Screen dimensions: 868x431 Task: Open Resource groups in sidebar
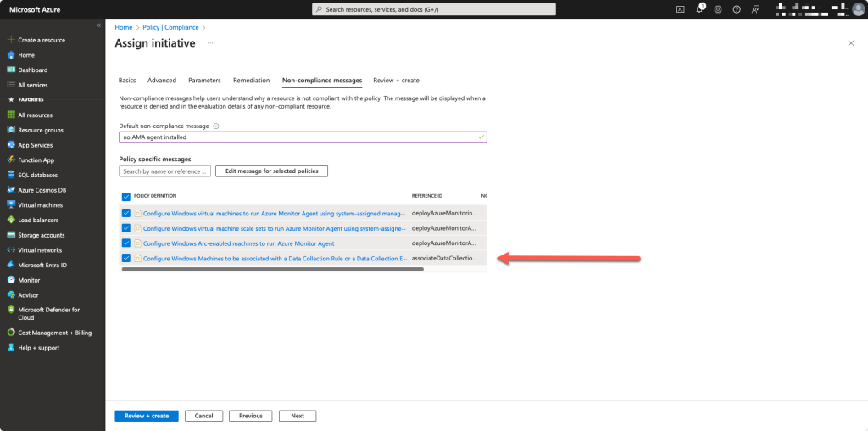41,130
